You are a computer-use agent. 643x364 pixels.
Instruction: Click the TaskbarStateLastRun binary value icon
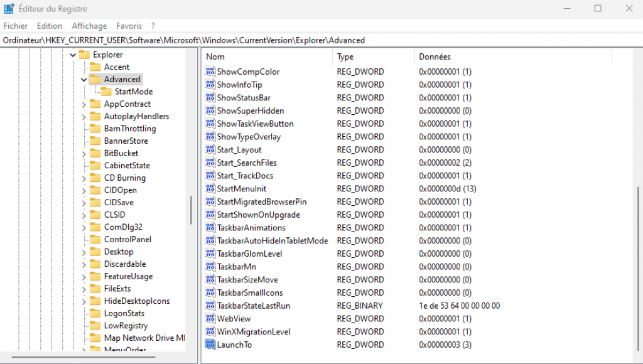pyautogui.click(x=210, y=306)
